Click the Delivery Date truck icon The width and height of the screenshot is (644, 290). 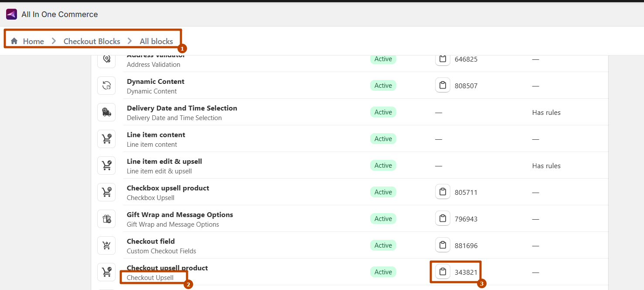pos(106,112)
